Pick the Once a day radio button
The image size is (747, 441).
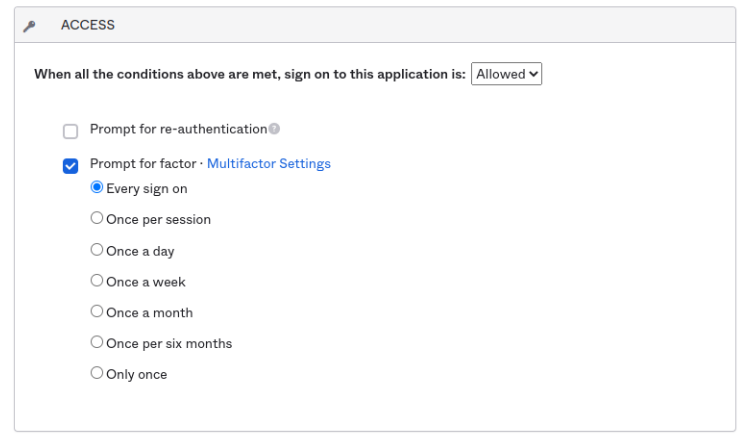(97, 250)
